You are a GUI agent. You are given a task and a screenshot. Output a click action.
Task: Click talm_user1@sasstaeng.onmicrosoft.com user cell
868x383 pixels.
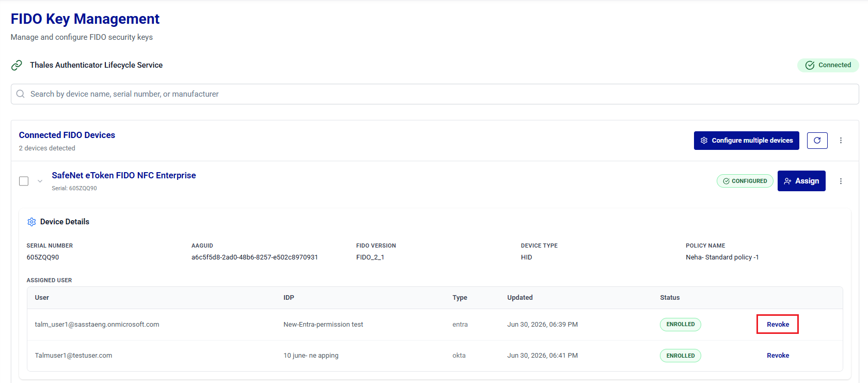(97, 325)
